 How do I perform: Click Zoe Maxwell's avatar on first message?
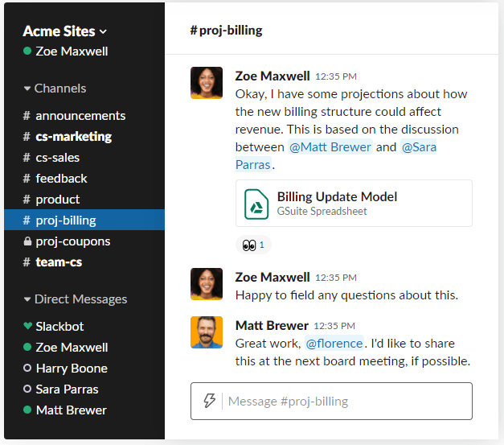[x=207, y=83]
